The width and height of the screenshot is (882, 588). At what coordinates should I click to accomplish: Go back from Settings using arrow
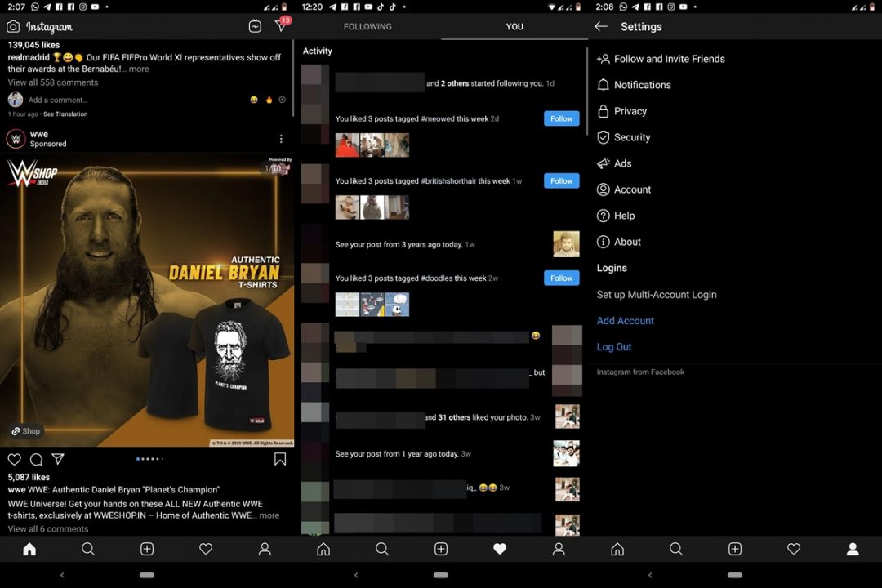tap(601, 26)
